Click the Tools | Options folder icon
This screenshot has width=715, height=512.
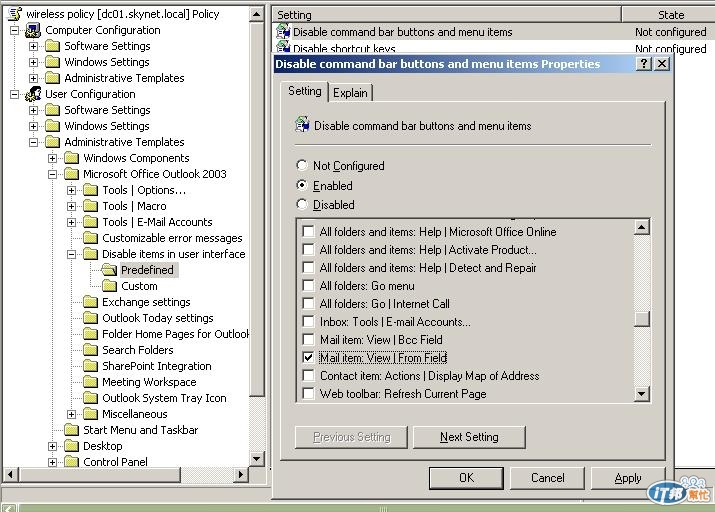click(x=90, y=190)
